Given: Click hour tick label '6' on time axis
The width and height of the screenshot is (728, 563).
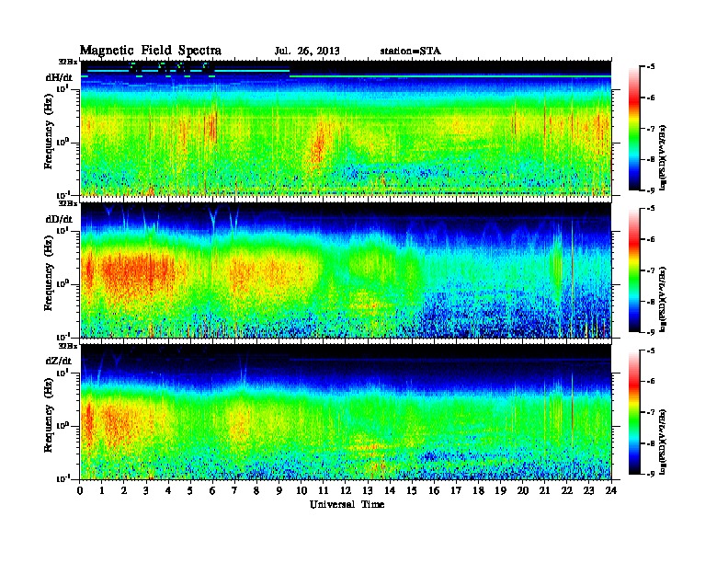Looking at the screenshot, I should click(212, 491).
